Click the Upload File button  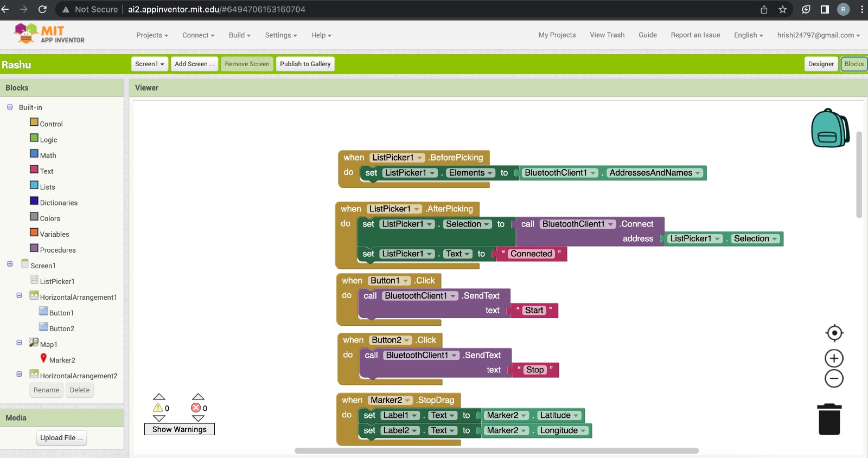(61, 438)
